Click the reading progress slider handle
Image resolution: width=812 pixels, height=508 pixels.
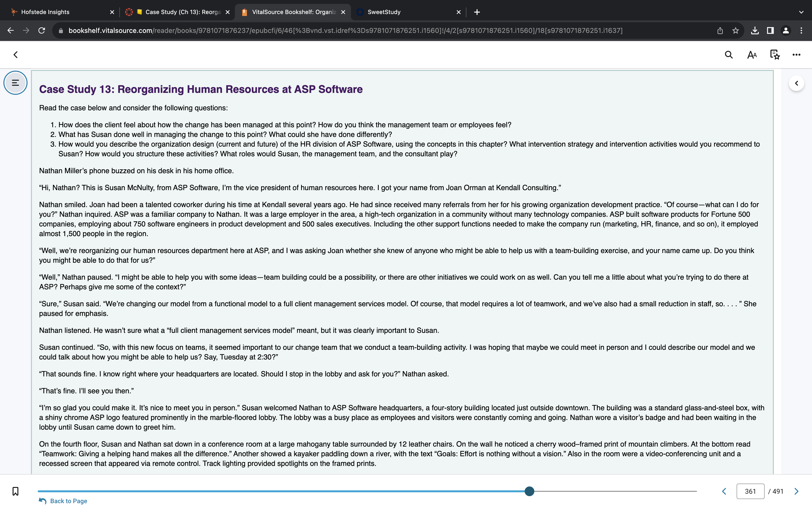(x=529, y=491)
